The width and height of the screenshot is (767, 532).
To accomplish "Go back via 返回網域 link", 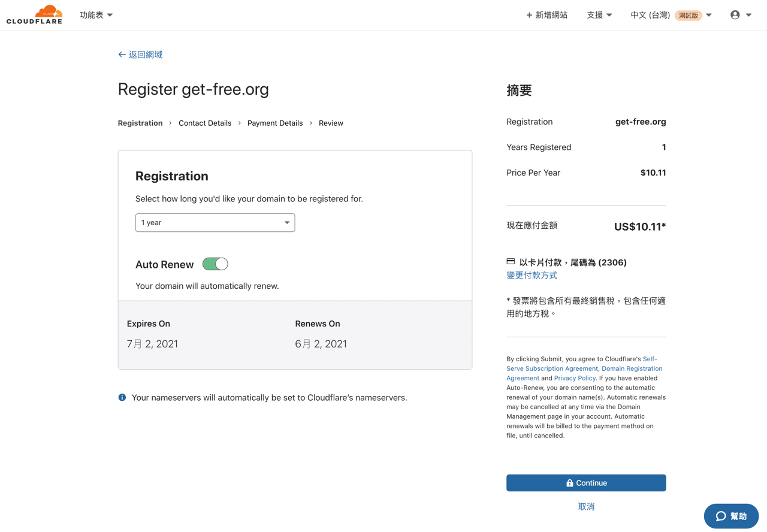I will pos(140,55).
